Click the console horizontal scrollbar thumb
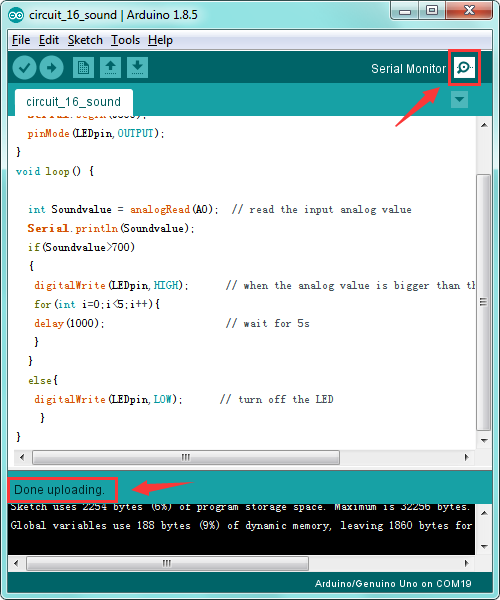This screenshot has width=500, height=600. (x=167, y=563)
